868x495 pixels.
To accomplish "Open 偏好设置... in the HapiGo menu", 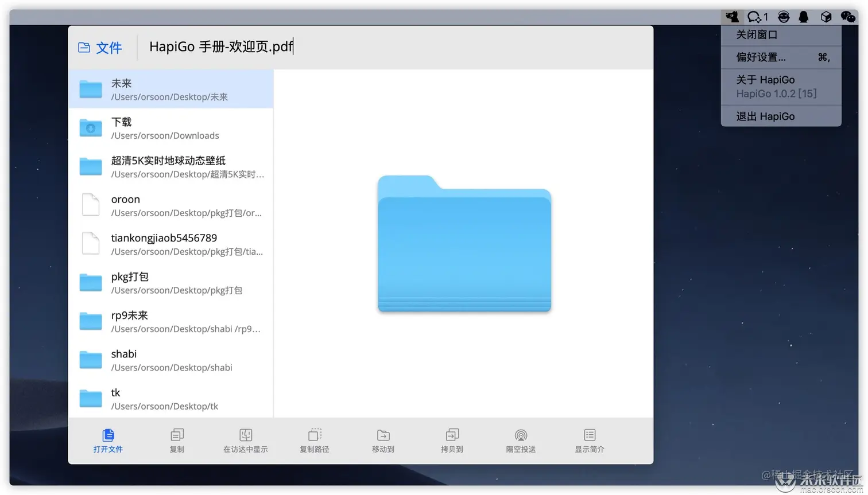I will (781, 57).
